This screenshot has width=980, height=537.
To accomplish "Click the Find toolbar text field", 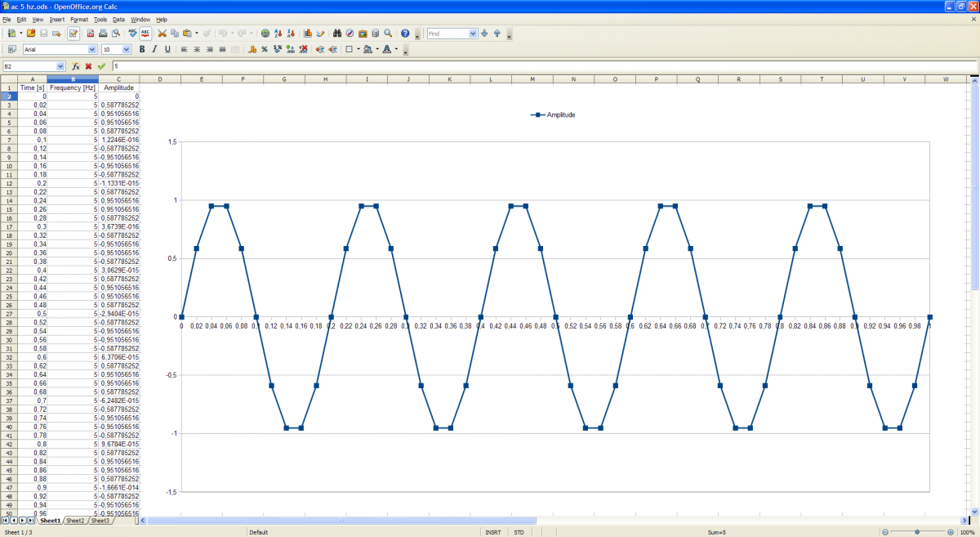I will click(447, 34).
